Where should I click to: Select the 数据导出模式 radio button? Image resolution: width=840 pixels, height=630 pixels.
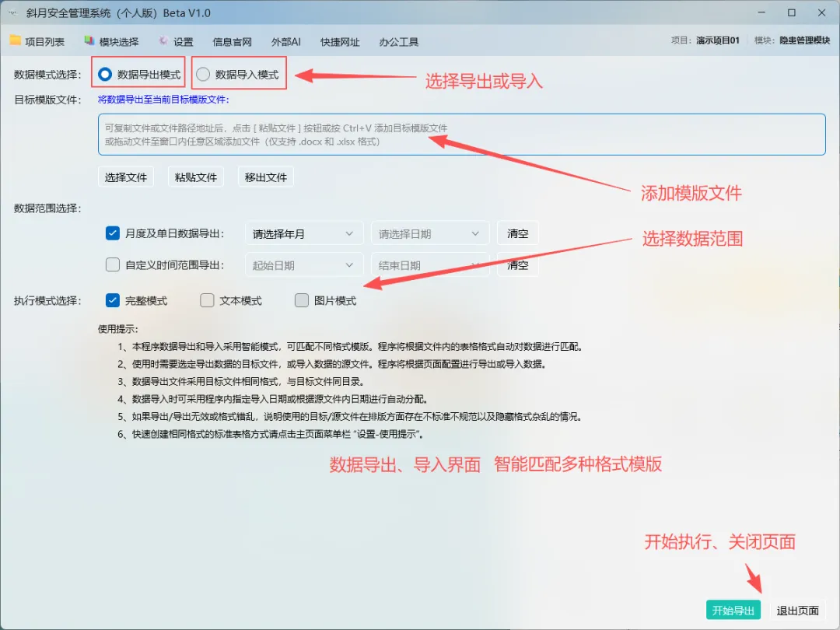point(105,74)
